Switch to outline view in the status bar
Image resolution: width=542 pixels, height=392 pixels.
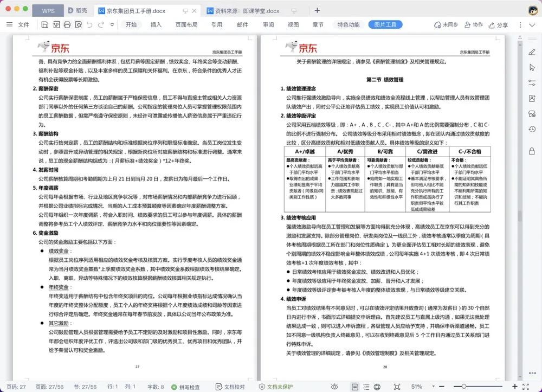coord(366,387)
